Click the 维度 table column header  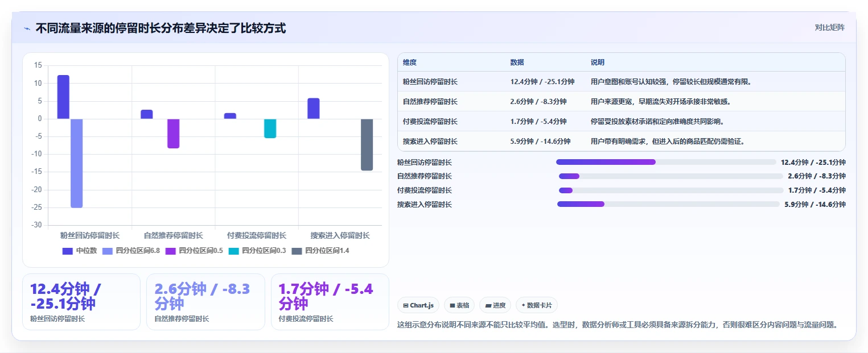click(x=410, y=63)
